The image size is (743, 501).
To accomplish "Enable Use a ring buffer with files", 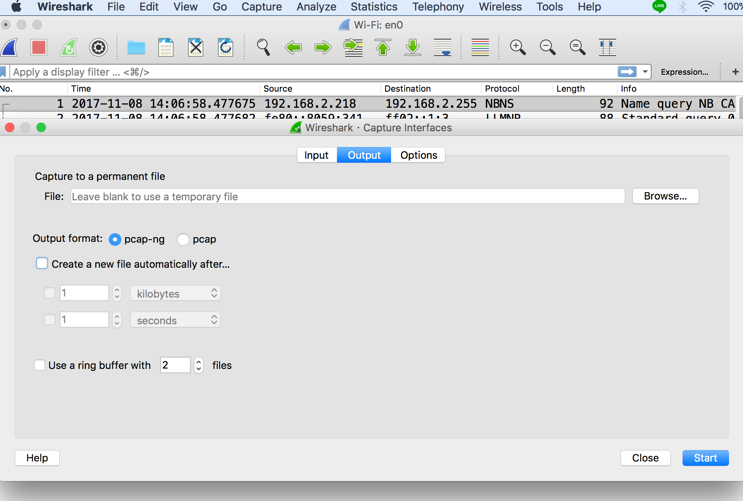I will [40, 365].
